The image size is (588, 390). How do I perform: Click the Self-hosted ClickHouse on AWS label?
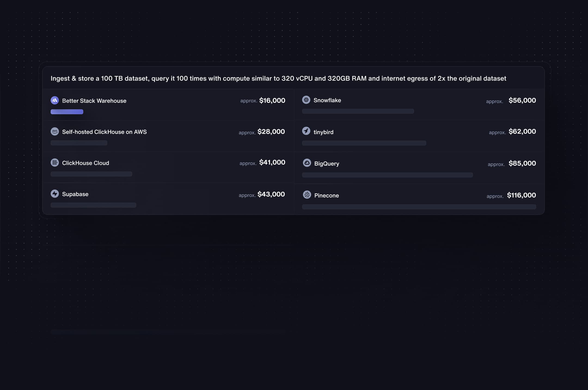(x=104, y=132)
